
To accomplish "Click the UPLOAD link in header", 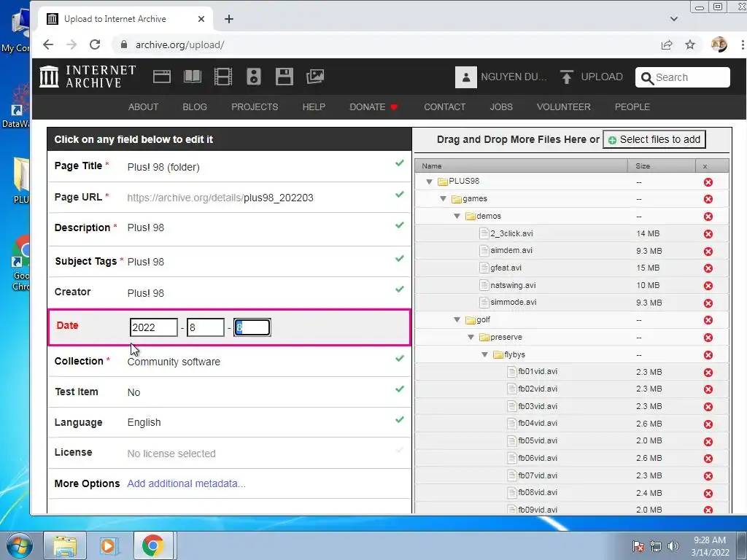I will pyautogui.click(x=602, y=77).
